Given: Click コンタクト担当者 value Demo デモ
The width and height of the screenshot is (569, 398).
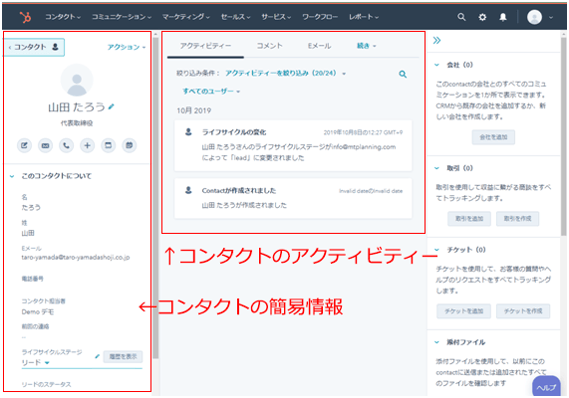Looking at the screenshot, I should click(x=38, y=312).
